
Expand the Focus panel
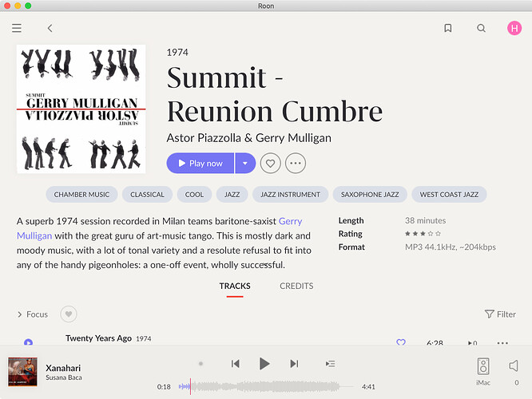33,314
